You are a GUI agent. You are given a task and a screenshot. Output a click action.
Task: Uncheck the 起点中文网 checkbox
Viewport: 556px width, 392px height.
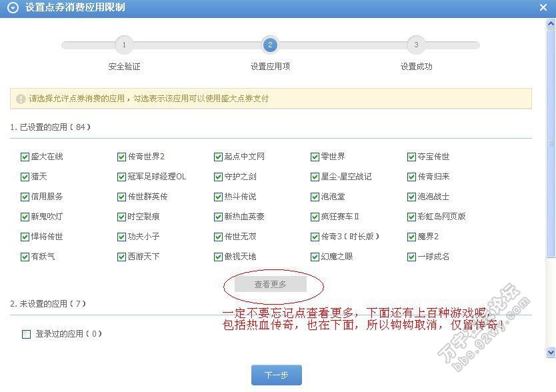pyautogui.click(x=218, y=157)
